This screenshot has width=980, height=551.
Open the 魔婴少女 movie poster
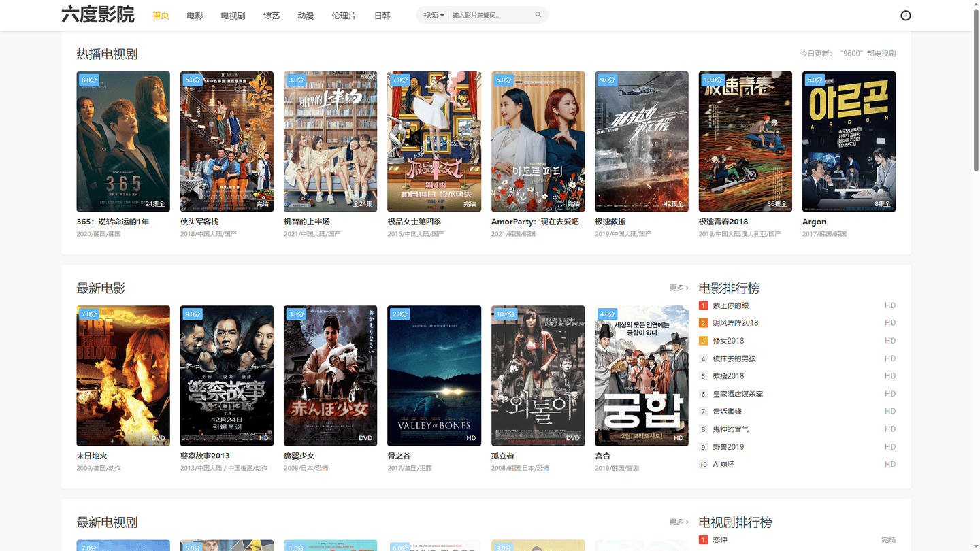pyautogui.click(x=330, y=375)
